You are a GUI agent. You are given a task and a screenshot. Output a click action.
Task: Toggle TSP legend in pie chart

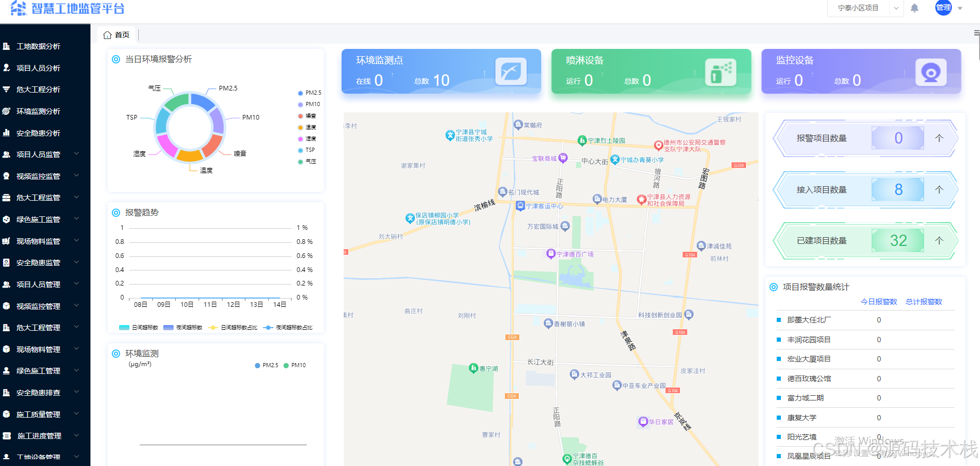(307, 150)
